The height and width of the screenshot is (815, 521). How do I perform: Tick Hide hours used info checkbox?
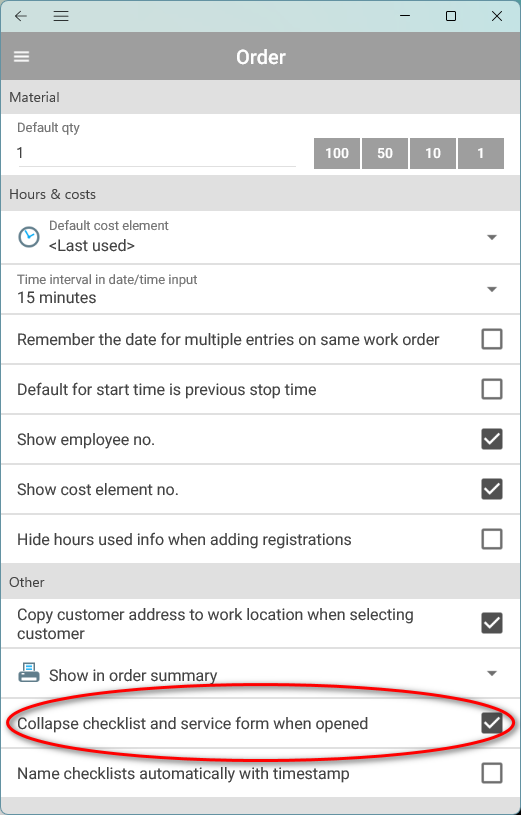coord(491,539)
